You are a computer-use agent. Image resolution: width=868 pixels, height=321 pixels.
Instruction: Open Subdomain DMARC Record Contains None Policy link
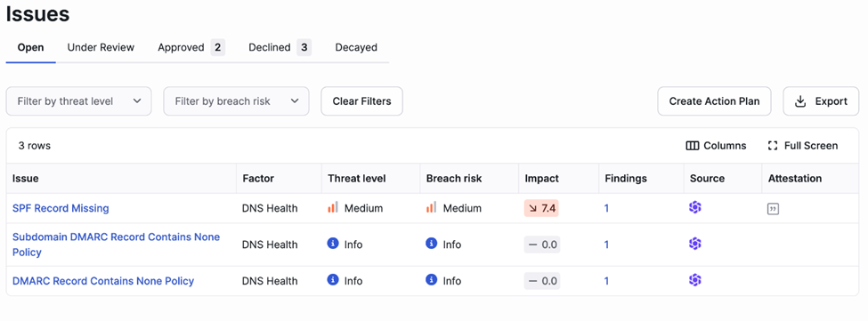click(117, 245)
